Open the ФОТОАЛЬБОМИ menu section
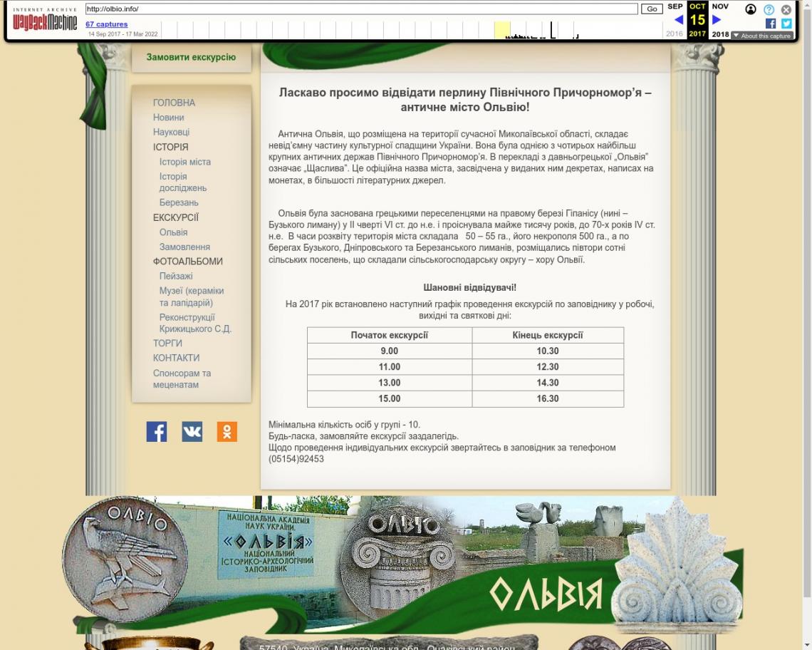The height and width of the screenshot is (650, 812). [187, 262]
